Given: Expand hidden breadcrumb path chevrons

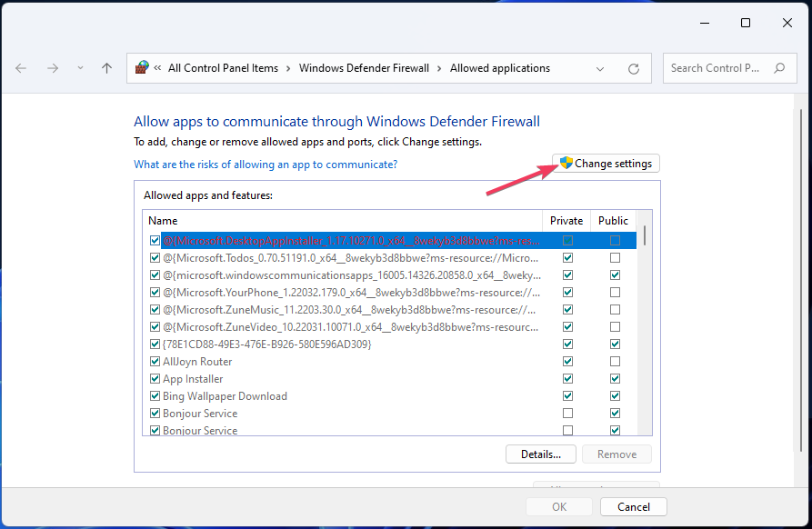Looking at the screenshot, I should 157,68.
